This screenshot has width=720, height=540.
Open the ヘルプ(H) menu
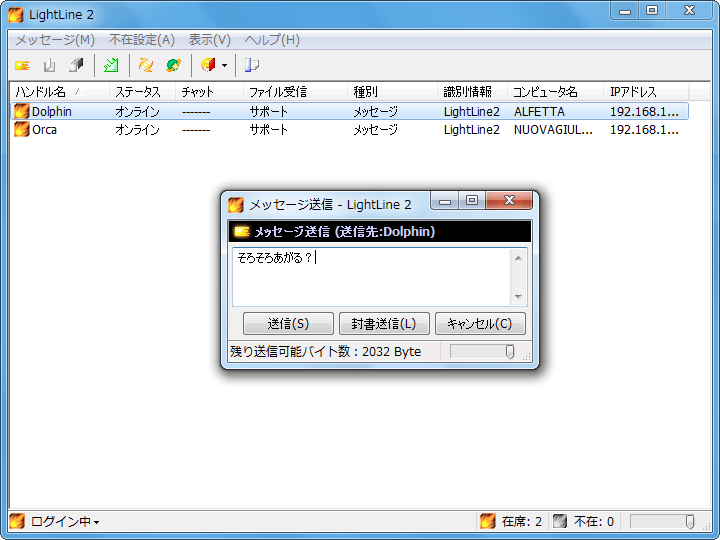coord(272,40)
